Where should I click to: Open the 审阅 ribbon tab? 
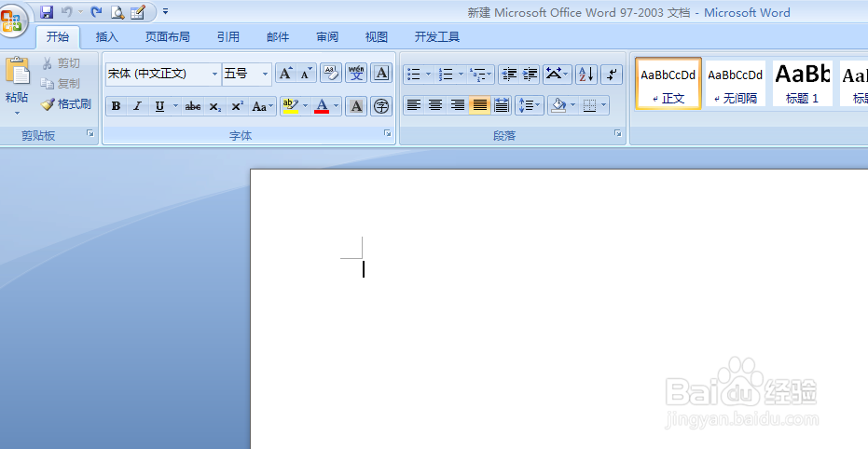327,37
